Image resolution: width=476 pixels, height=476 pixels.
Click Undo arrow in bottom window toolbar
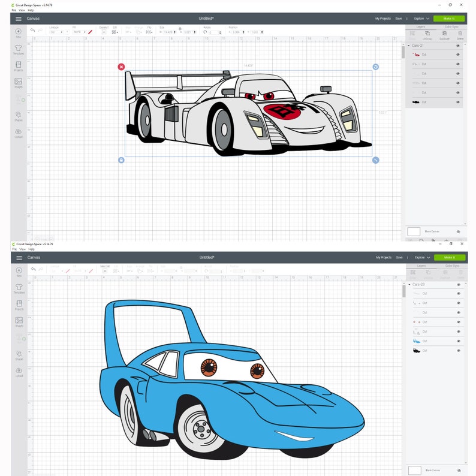pyautogui.click(x=33, y=269)
